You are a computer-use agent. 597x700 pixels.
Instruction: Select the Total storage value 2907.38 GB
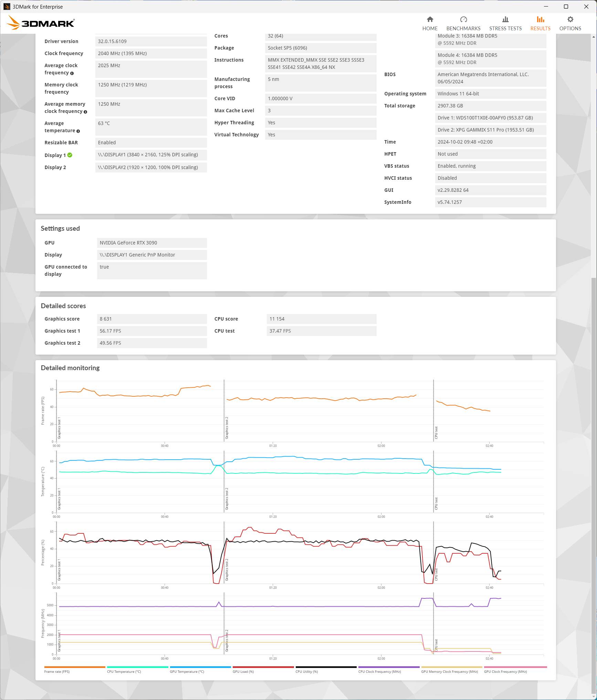click(491, 106)
